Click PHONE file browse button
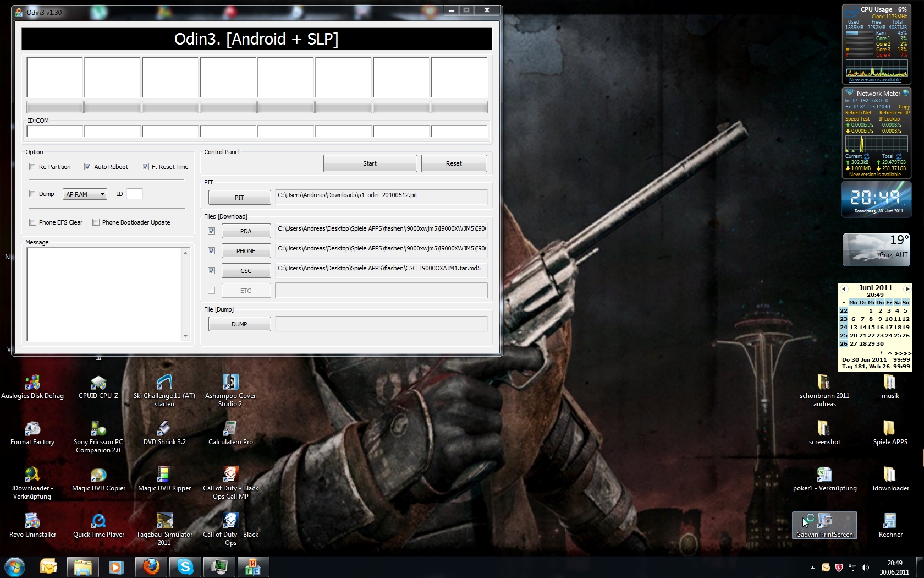Viewport: 924px width, 578px height. [x=246, y=251]
